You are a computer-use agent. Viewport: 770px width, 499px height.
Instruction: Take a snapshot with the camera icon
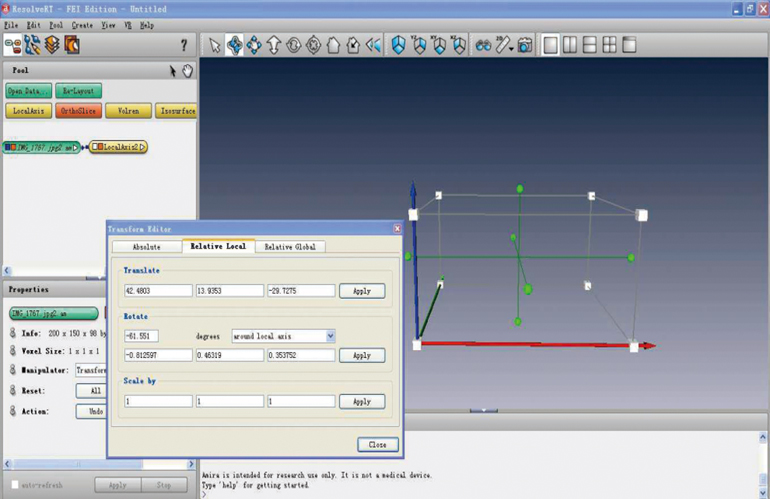(x=525, y=45)
